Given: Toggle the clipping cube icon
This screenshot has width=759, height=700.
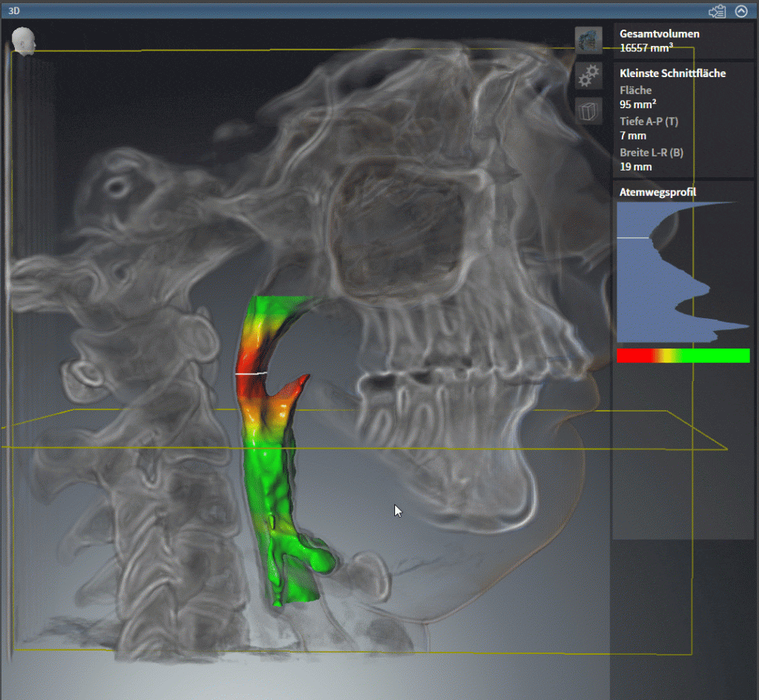Looking at the screenshot, I should 589,111.
